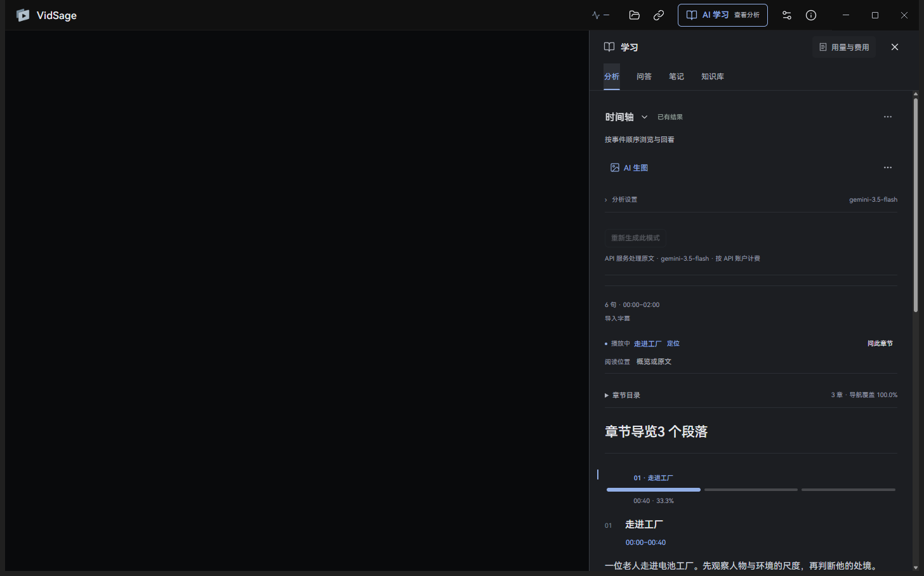Click the AI 生图 image icon
The height and width of the screenshot is (576, 924).
[615, 167]
